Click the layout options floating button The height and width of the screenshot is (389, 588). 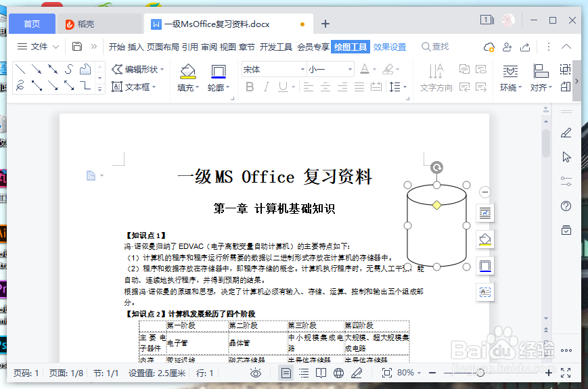[485, 213]
